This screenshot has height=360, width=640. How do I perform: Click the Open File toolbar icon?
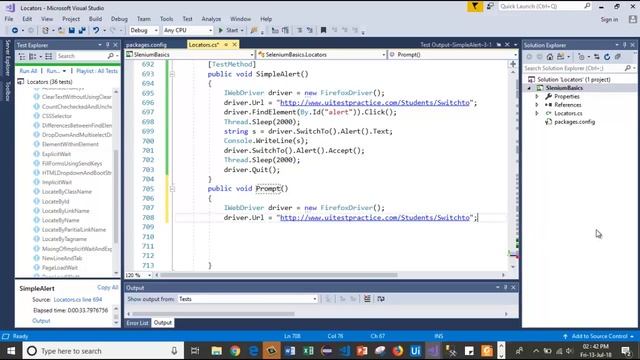(61, 30)
